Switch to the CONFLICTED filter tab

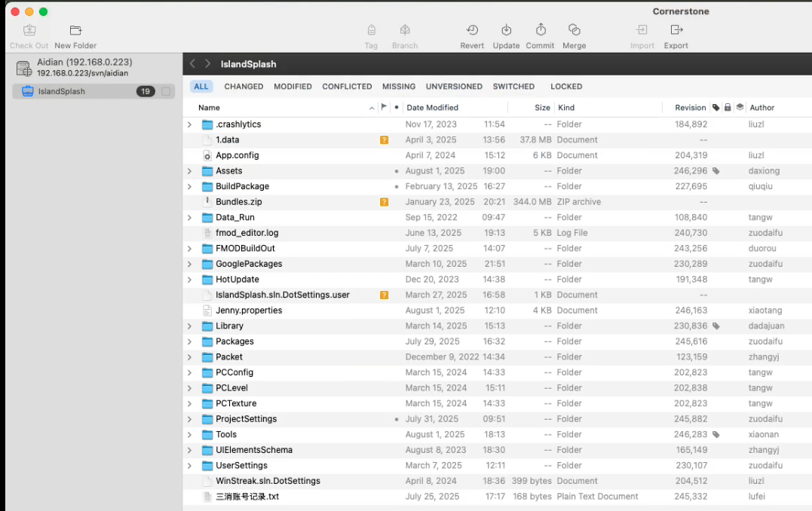(347, 87)
